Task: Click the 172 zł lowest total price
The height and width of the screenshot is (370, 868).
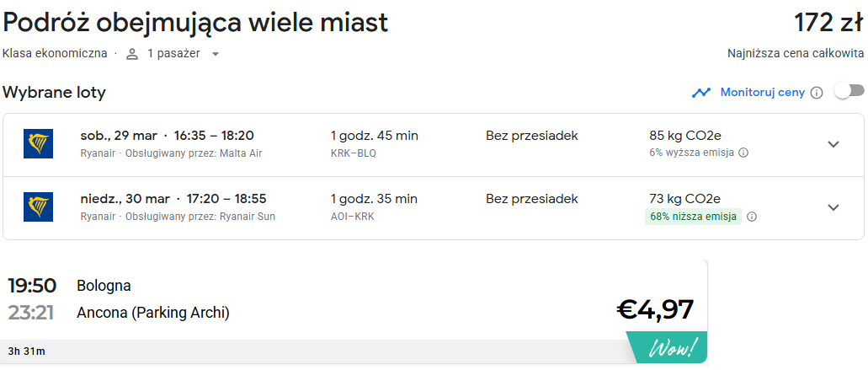Action: click(828, 23)
